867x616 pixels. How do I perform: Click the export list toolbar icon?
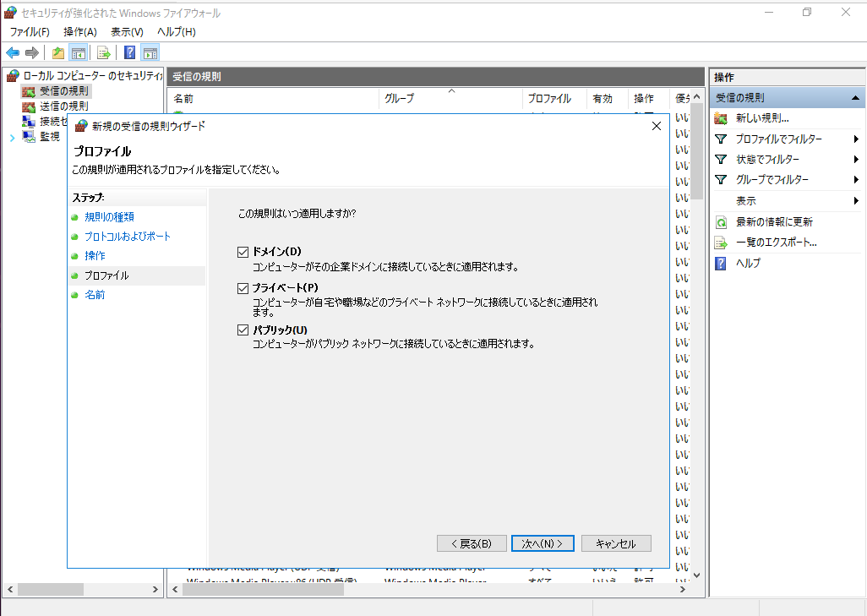[104, 52]
